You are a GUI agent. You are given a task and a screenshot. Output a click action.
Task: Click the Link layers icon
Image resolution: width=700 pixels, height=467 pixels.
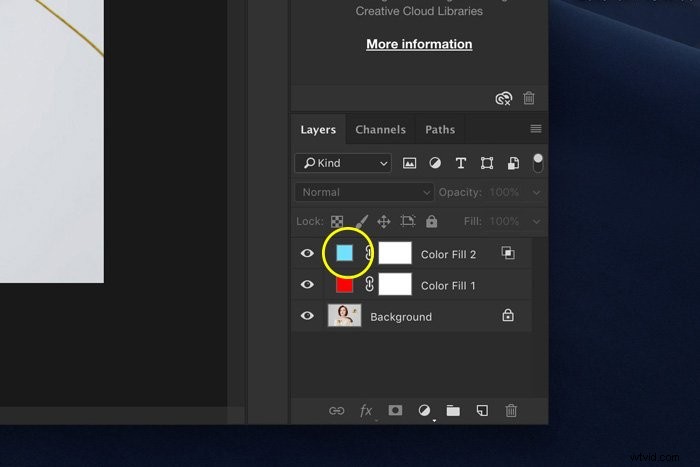click(x=337, y=411)
